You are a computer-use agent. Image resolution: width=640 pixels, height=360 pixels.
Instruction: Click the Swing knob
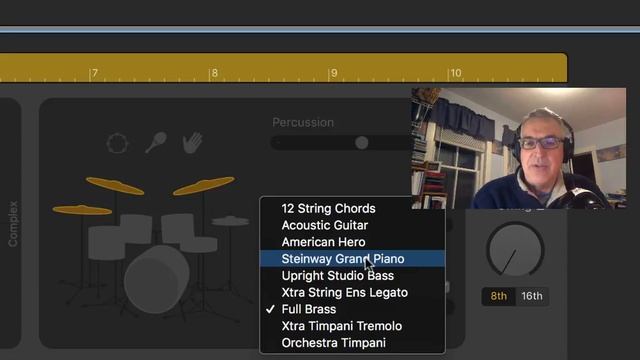pyautogui.click(x=515, y=249)
